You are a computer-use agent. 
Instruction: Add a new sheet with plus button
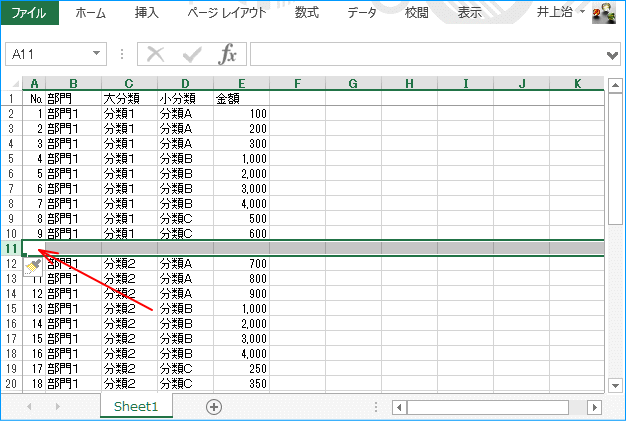pos(213,406)
